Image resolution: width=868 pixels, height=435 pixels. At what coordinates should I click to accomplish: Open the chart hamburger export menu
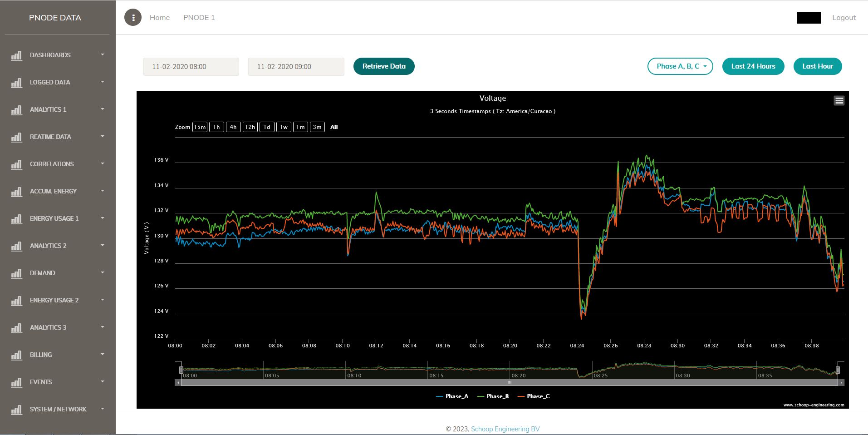[839, 101]
